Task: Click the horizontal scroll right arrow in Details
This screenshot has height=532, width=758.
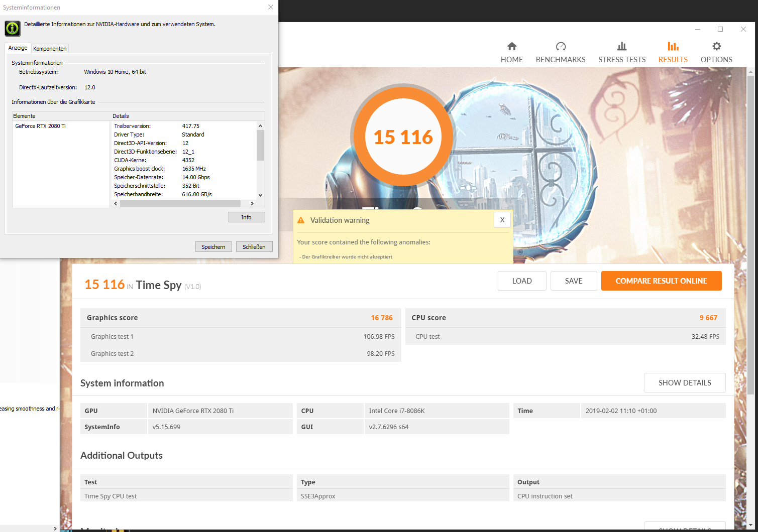Action: pos(253,203)
